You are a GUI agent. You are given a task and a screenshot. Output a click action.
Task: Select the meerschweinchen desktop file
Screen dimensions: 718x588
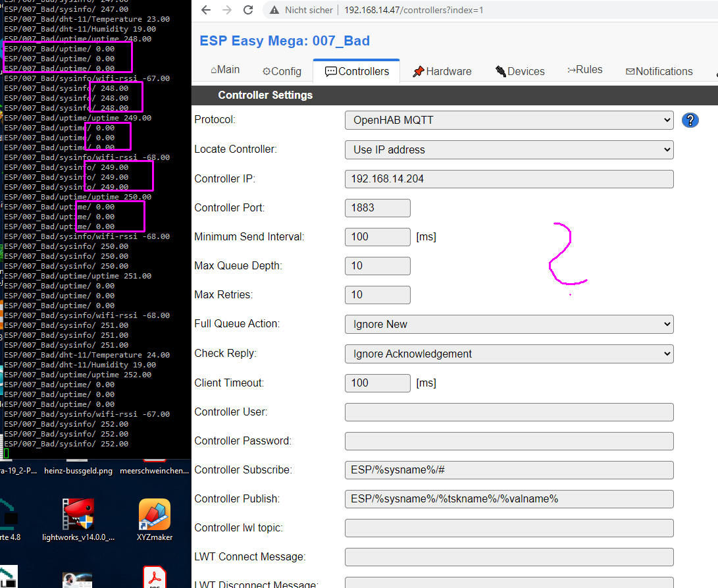point(154,471)
